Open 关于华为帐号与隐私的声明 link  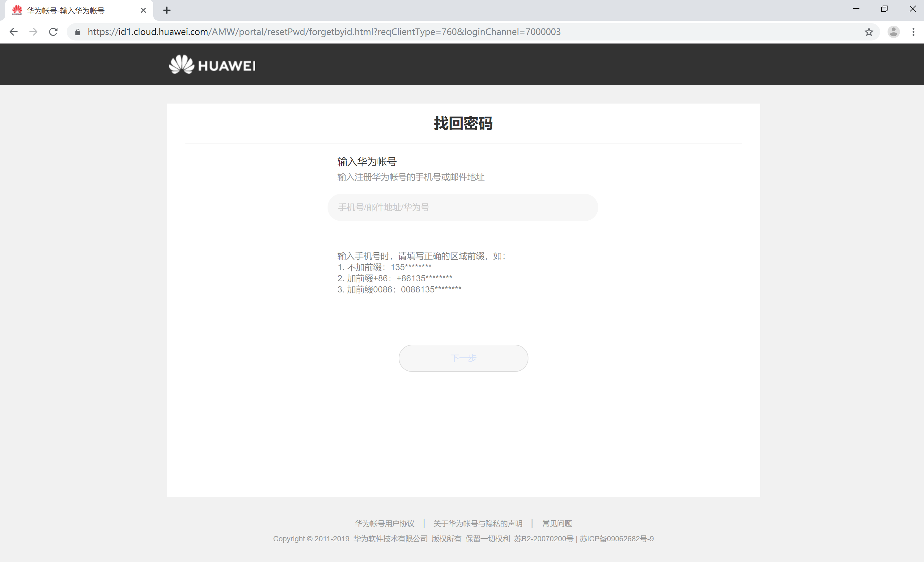pyautogui.click(x=478, y=523)
